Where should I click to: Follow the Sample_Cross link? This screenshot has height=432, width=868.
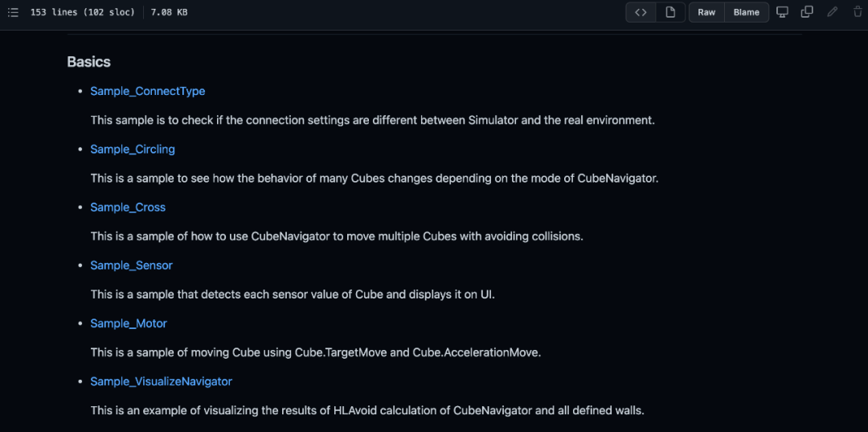[x=128, y=207]
